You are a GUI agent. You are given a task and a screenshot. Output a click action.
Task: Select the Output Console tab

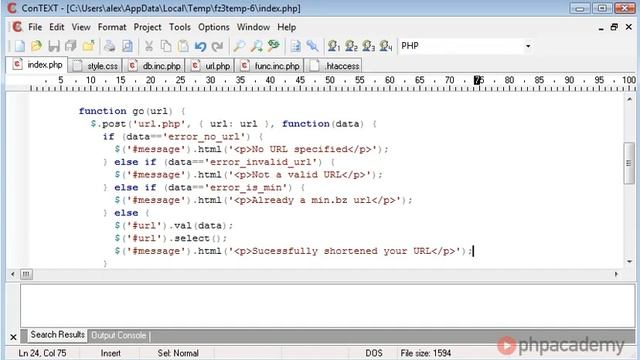(x=118, y=335)
